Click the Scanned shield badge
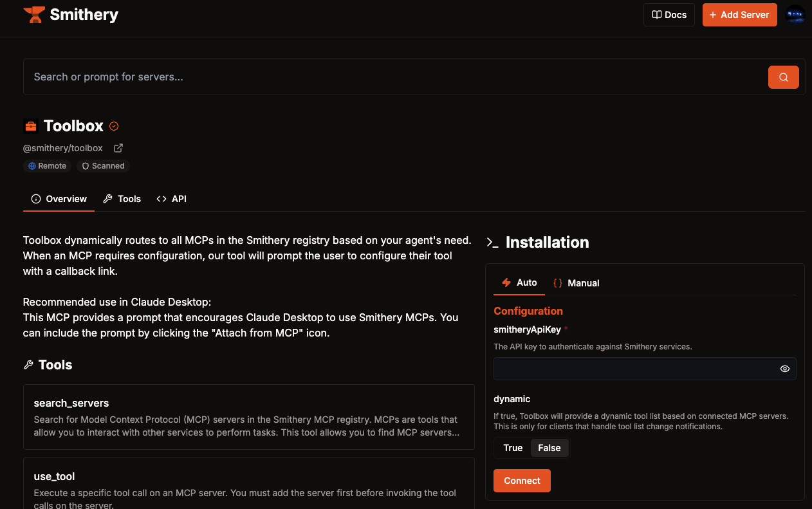This screenshot has width=812, height=509. coord(103,166)
